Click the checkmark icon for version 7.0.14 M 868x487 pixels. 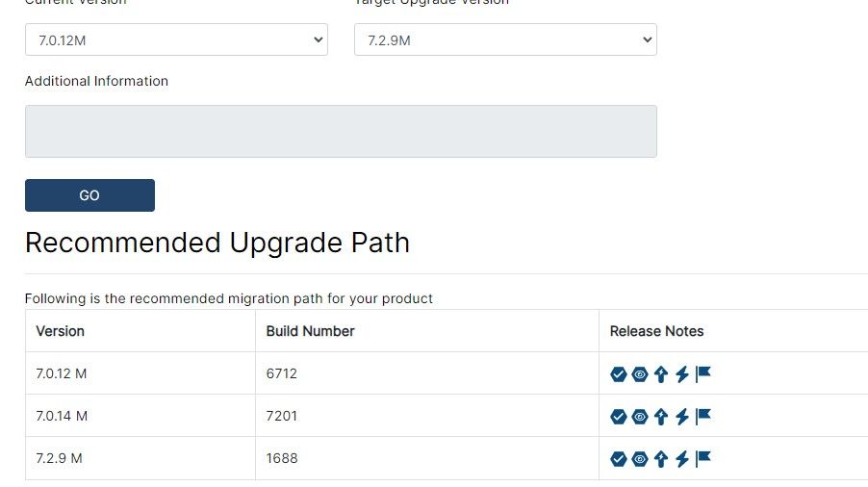pos(619,417)
